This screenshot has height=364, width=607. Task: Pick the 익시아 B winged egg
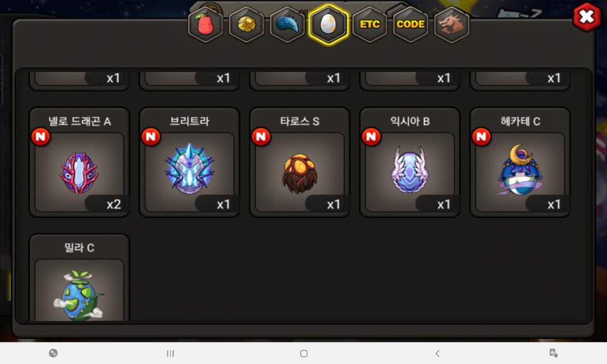tap(410, 162)
